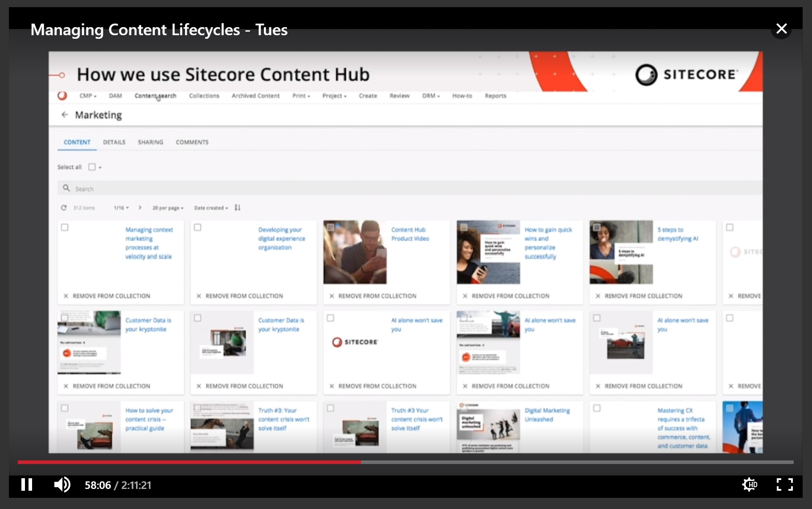This screenshot has width=812, height=509.
Task: Open Review menu item
Action: click(x=400, y=96)
